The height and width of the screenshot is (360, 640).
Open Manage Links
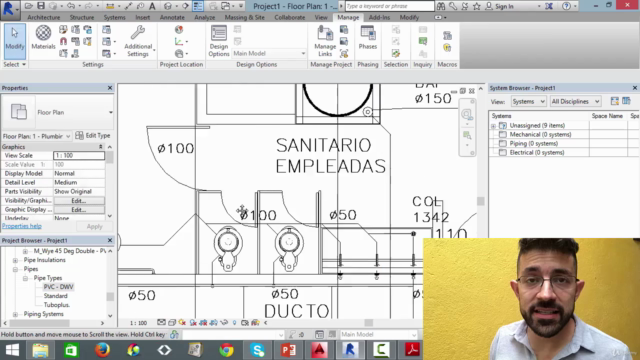325,41
